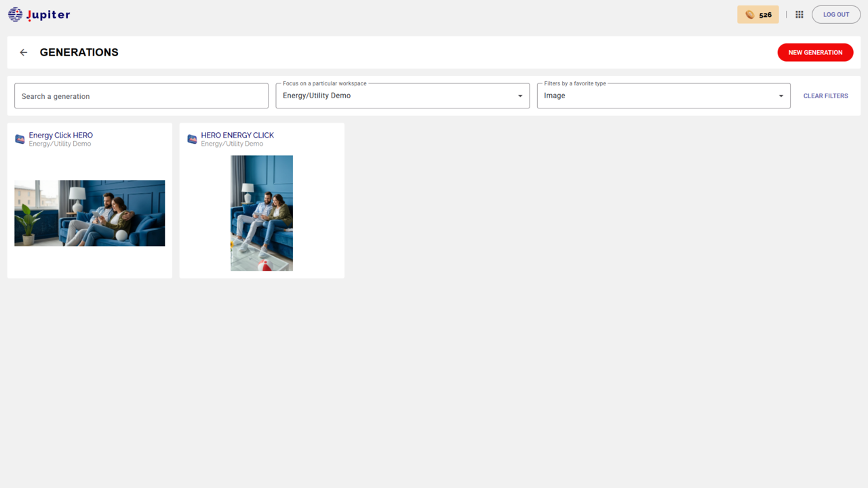
Task: Open the Energy/Utility Demo workspace selector
Action: click(403, 96)
